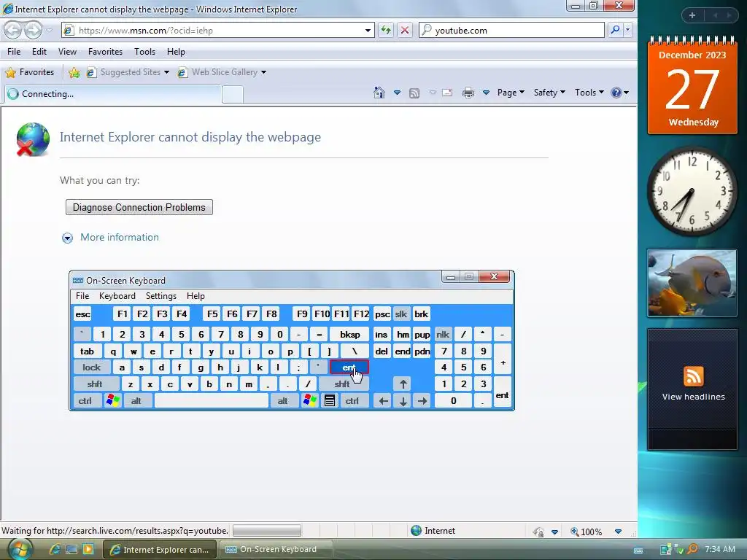Switch to On-Screen Keyboard taskbar button
747x560 pixels.
coord(276,549)
